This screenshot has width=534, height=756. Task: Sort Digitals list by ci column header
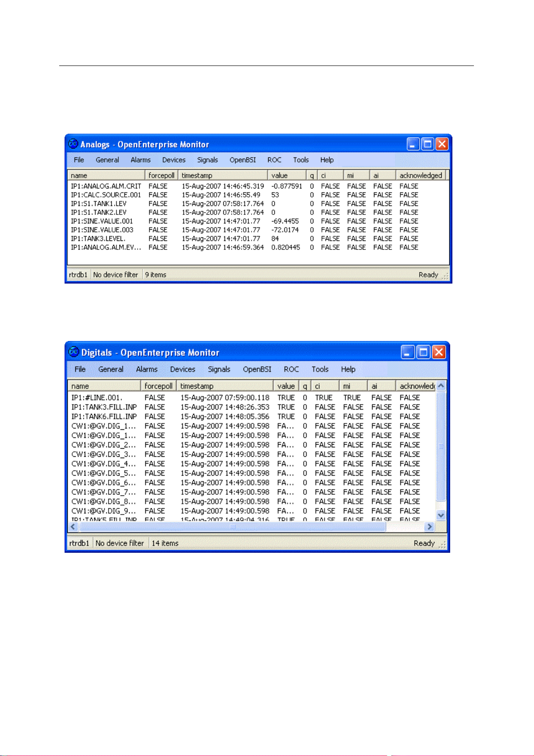click(325, 386)
